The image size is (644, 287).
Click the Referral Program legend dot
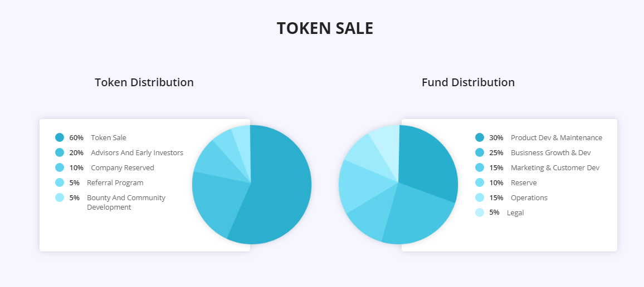(x=60, y=182)
